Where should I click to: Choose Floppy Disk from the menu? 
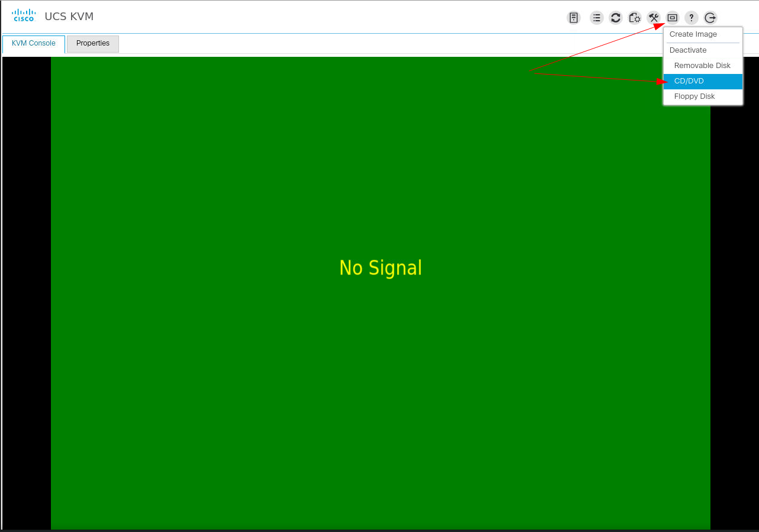click(694, 96)
